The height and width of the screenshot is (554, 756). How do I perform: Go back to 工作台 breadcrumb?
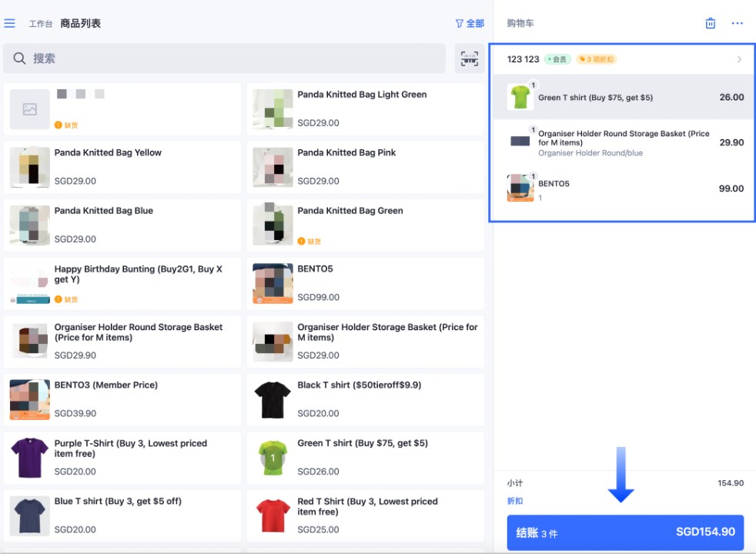[x=41, y=24]
